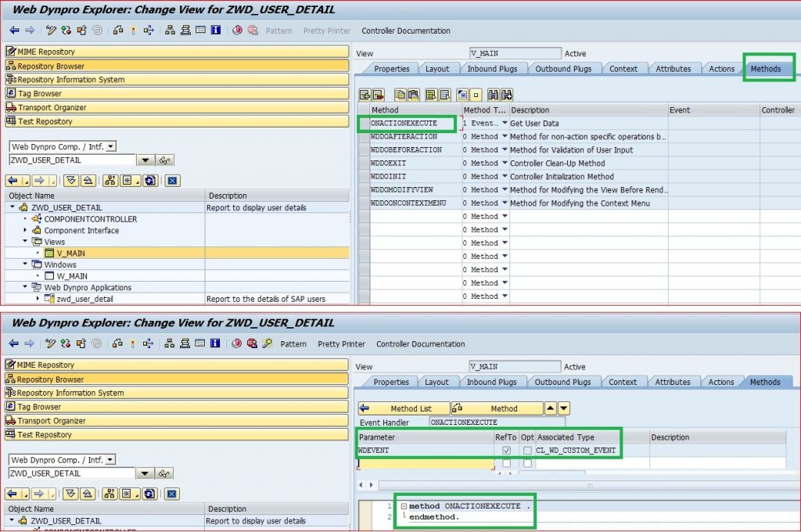The height and width of the screenshot is (532, 801).
Task: Open the Web Dynpro Comp. / Intf. dropdown in the lower window
Action: coord(110,460)
